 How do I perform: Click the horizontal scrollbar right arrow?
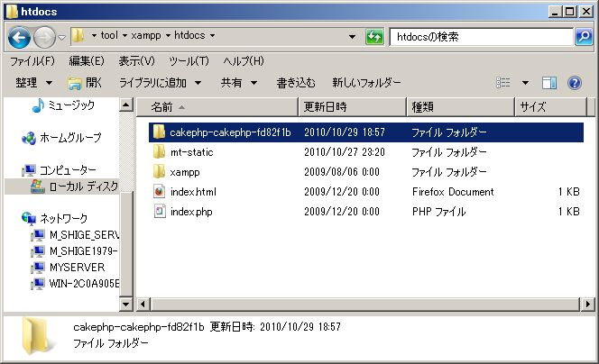click(x=587, y=305)
